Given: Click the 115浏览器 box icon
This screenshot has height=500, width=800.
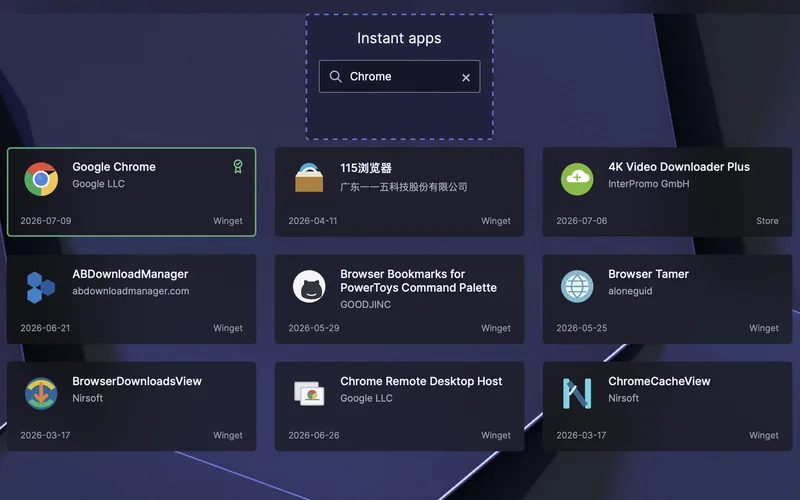Looking at the screenshot, I should [309, 178].
